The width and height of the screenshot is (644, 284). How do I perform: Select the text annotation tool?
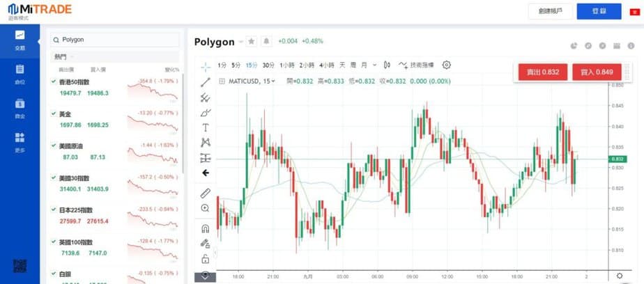coord(206,127)
